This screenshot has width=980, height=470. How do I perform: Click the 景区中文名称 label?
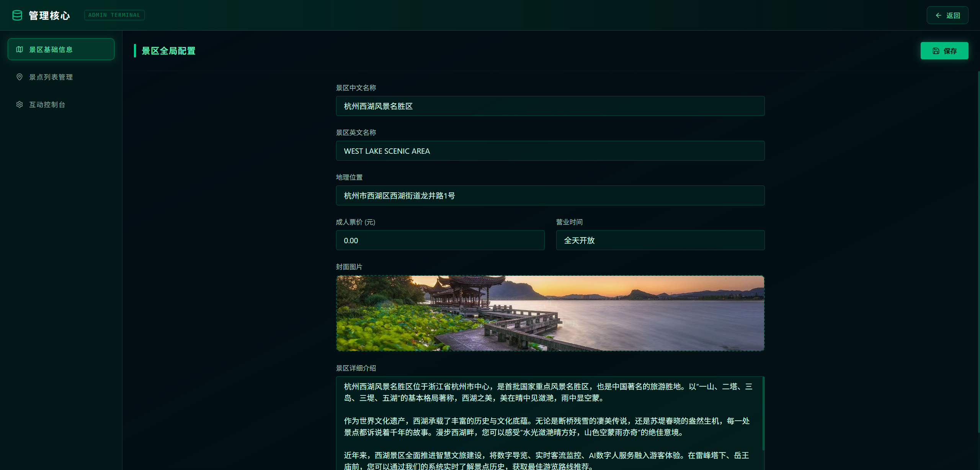click(356, 88)
